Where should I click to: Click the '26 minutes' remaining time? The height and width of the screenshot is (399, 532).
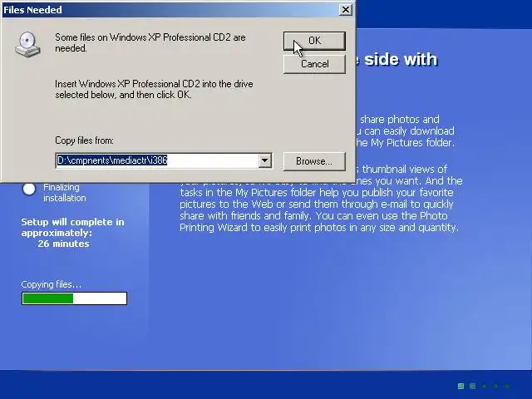(x=63, y=244)
